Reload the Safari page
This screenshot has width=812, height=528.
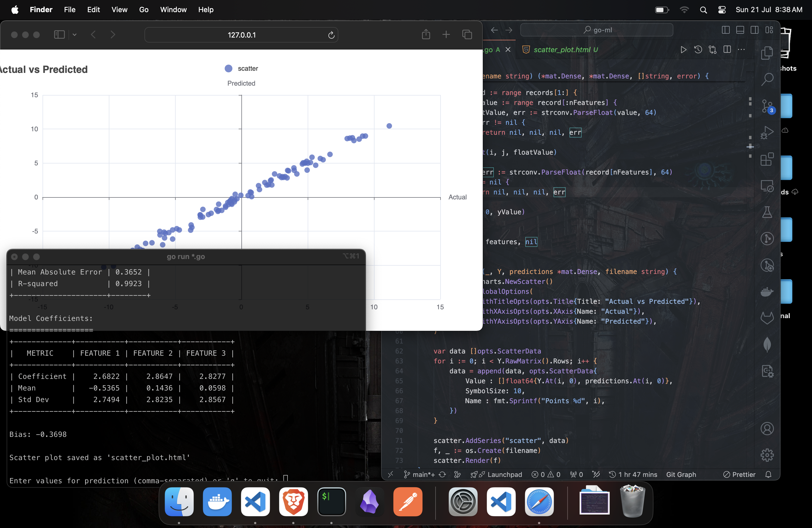pos(331,35)
